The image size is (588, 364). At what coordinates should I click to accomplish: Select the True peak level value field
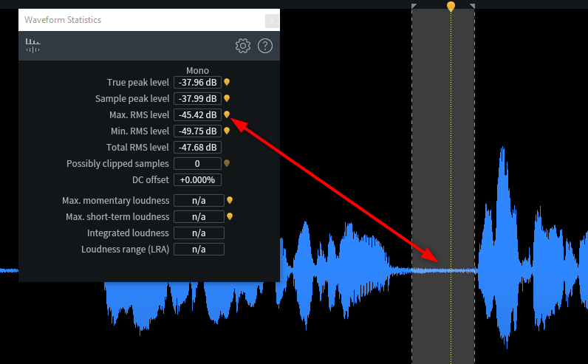tap(197, 82)
